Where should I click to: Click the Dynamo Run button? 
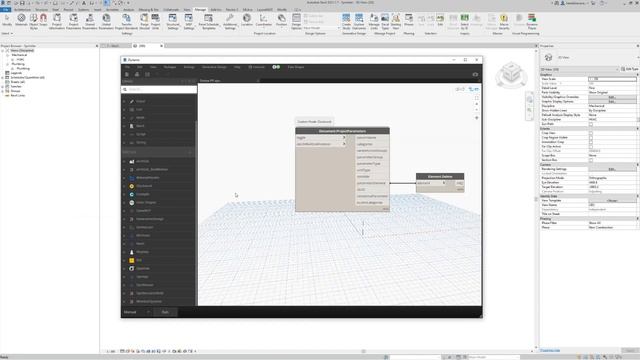[165, 312]
